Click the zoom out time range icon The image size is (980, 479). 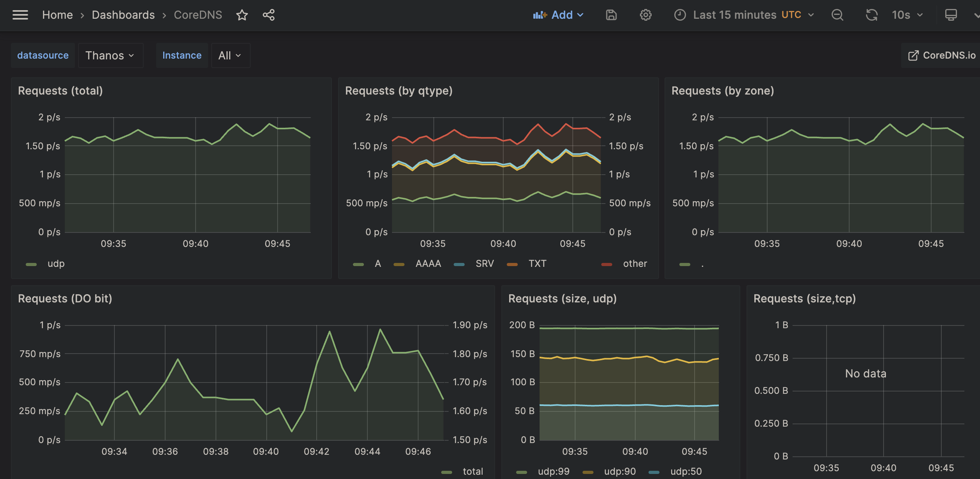click(837, 15)
